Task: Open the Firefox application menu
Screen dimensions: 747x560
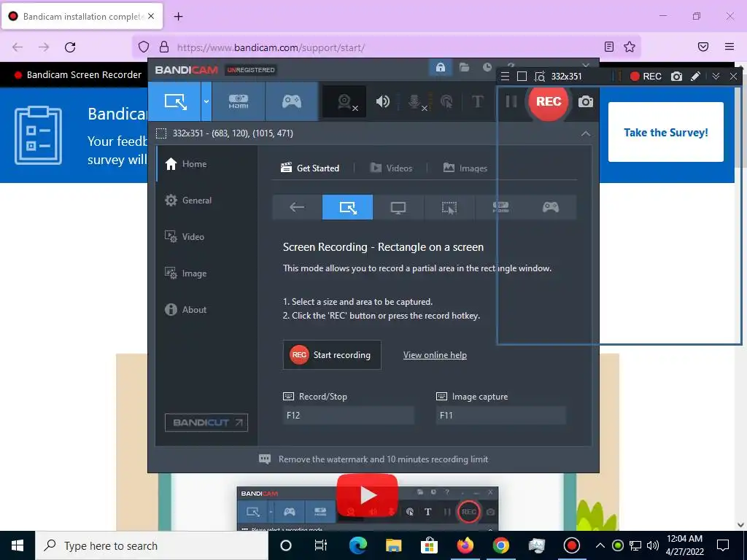Action: click(729, 47)
